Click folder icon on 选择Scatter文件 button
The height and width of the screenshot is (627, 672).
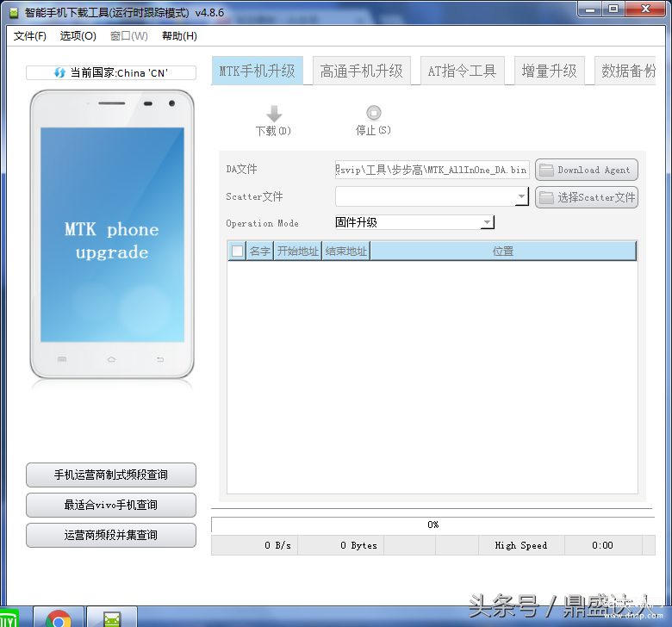coord(546,197)
